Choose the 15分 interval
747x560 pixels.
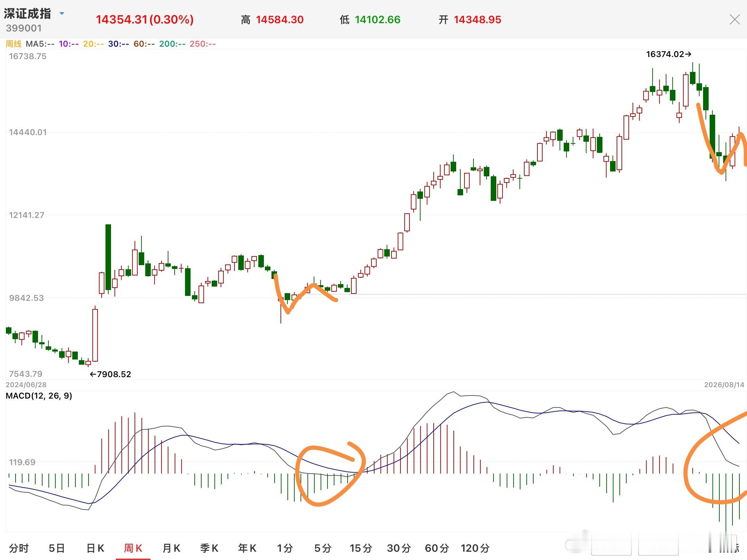click(361, 548)
